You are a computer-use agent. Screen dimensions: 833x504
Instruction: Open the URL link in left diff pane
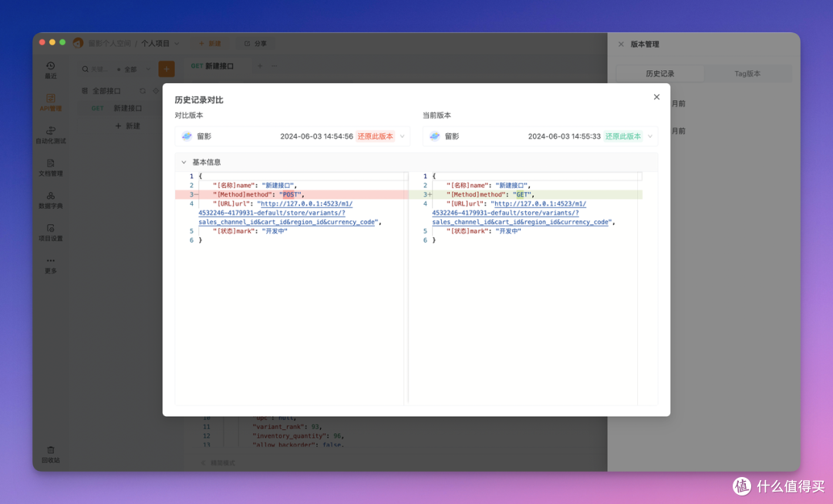288,213
